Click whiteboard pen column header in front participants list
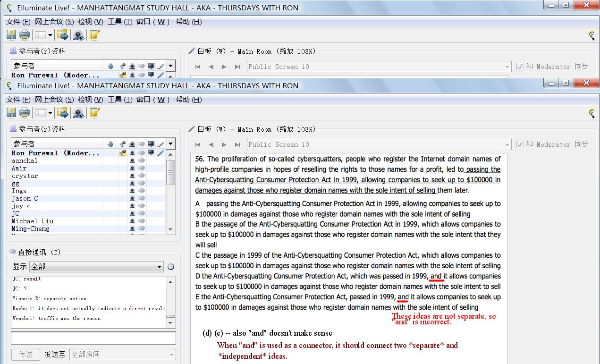Image resolution: width=600 pixels, height=364 pixels. (x=161, y=144)
